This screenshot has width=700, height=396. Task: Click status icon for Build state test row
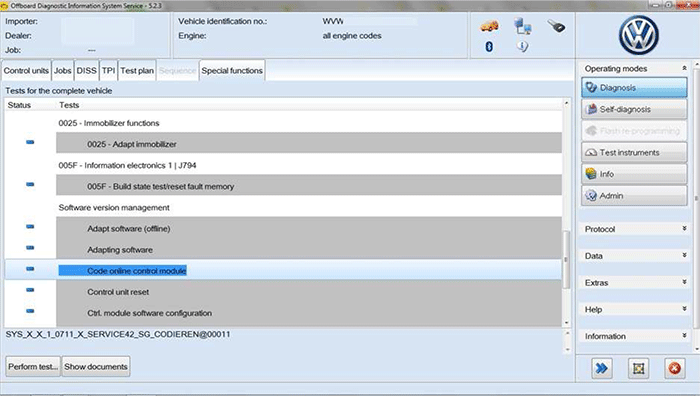pos(30,184)
